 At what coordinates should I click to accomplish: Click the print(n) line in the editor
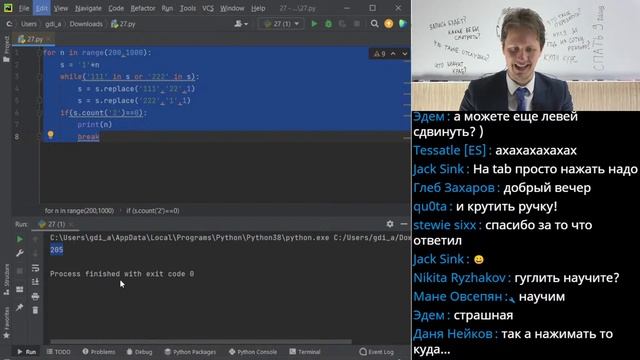[x=94, y=124]
